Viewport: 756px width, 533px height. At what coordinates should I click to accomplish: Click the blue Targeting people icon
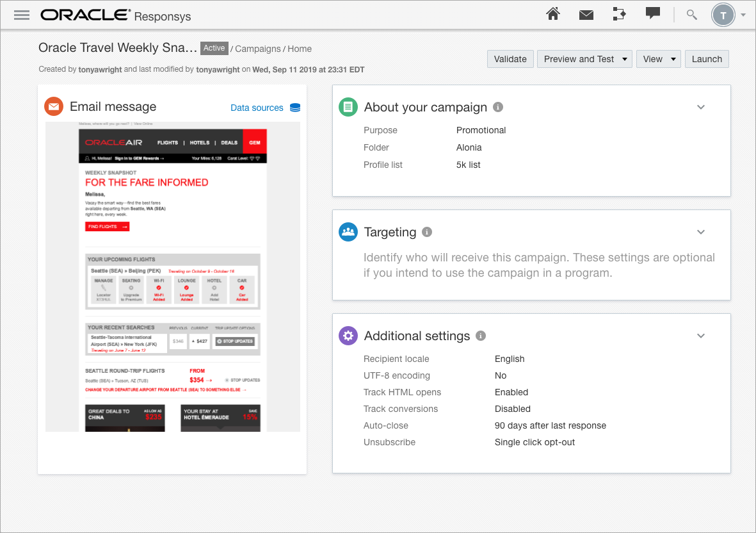click(x=348, y=232)
